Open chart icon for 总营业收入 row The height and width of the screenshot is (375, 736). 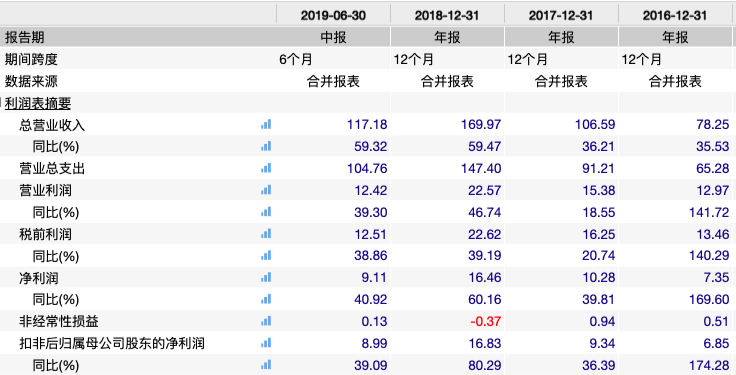click(x=266, y=124)
